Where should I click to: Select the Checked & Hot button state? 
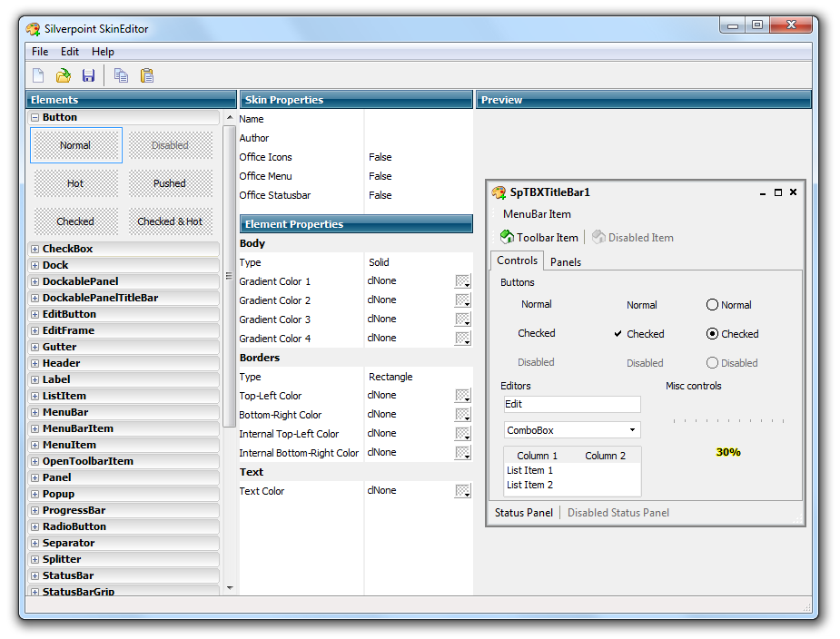coord(170,221)
